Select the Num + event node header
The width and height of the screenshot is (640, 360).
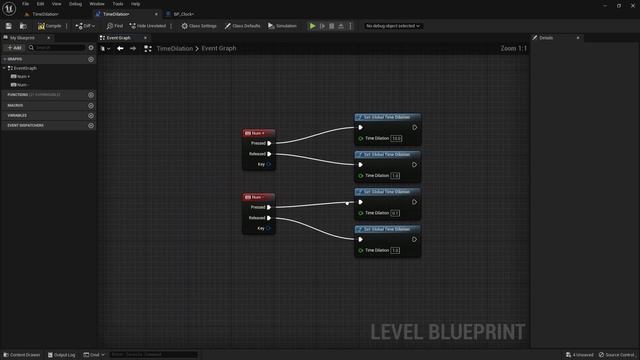[259, 133]
